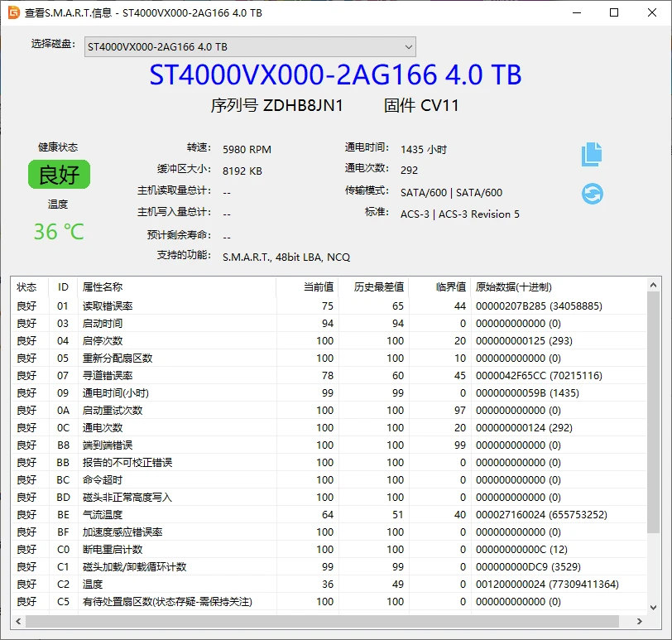Open the disk selection dropdown
672x640 pixels.
(250, 46)
